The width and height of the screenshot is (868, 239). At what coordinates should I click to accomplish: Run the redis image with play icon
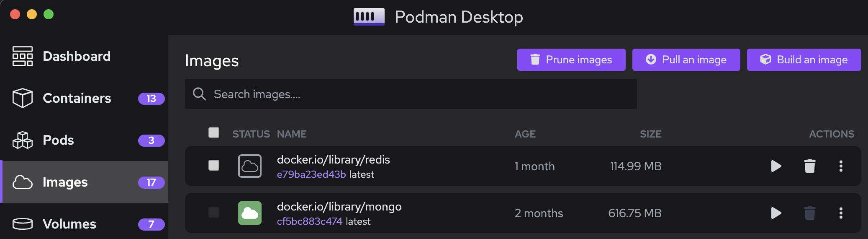[x=776, y=166]
